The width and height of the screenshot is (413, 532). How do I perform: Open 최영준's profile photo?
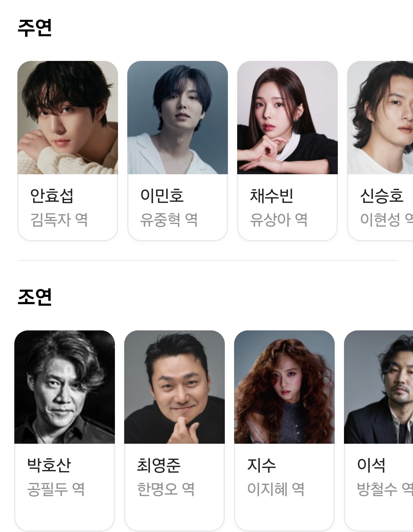[x=174, y=387]
